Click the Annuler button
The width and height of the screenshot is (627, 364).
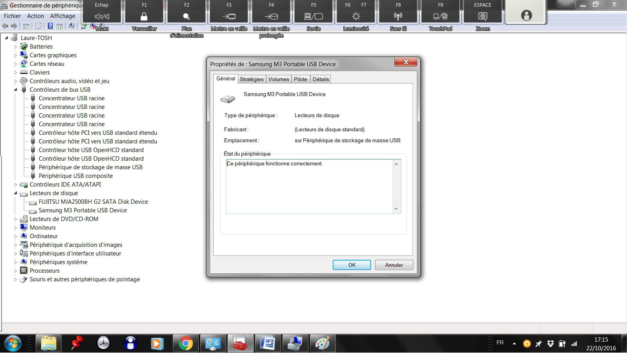pos(394,265)
